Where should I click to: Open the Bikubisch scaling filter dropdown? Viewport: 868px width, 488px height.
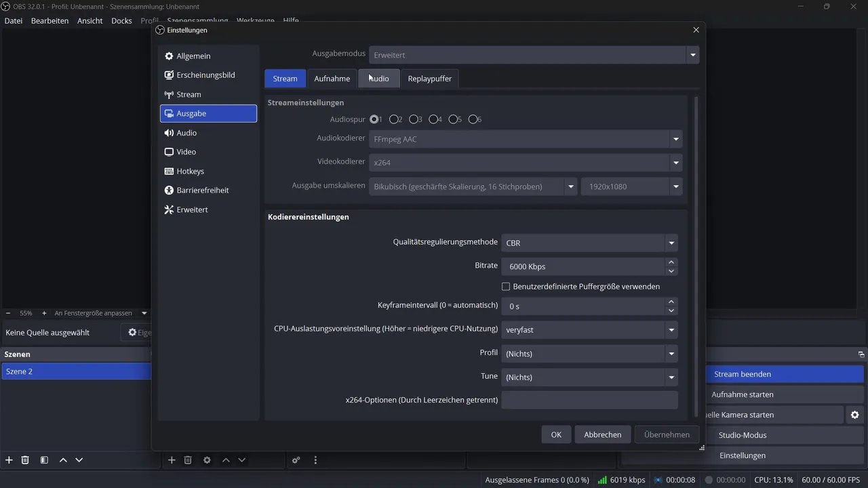pyautogui.click(x=473, y=186)
